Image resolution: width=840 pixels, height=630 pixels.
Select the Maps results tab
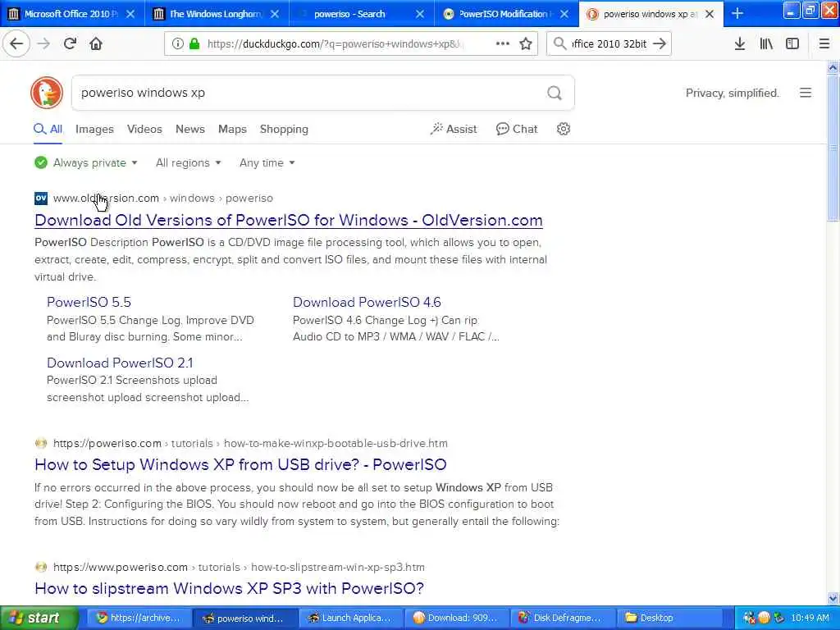click(232, 129)
